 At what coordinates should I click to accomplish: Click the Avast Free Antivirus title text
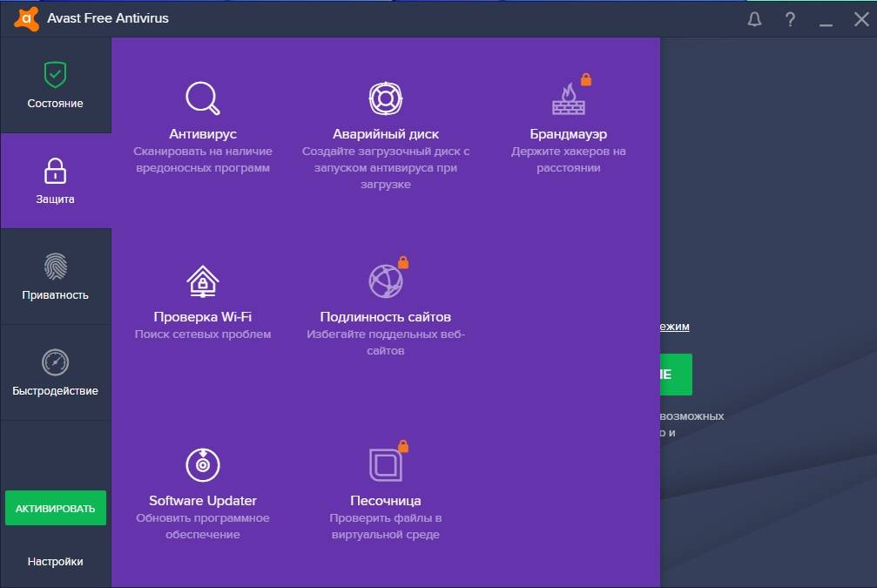tap(108, 18)
